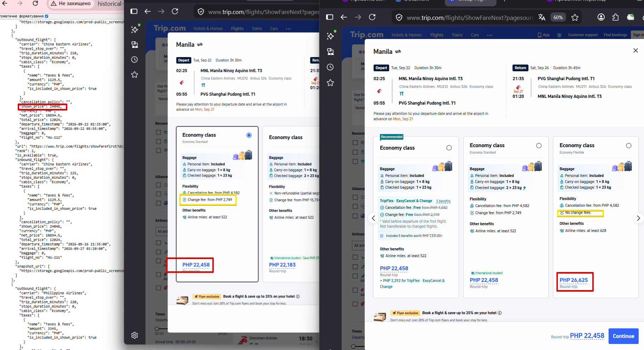Open Find bookings link in right window
The height and width of the screenshot is (350, 644).
(615, 35)
